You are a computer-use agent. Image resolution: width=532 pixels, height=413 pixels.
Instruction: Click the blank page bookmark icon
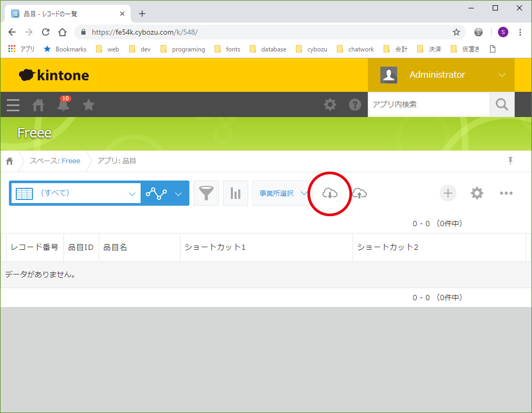[x=493, y=49]
